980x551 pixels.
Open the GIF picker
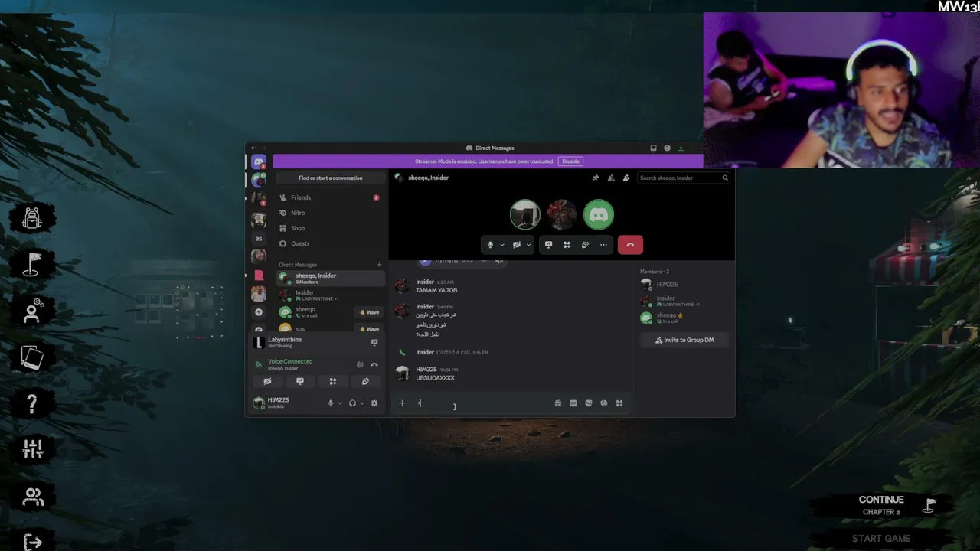573,403
